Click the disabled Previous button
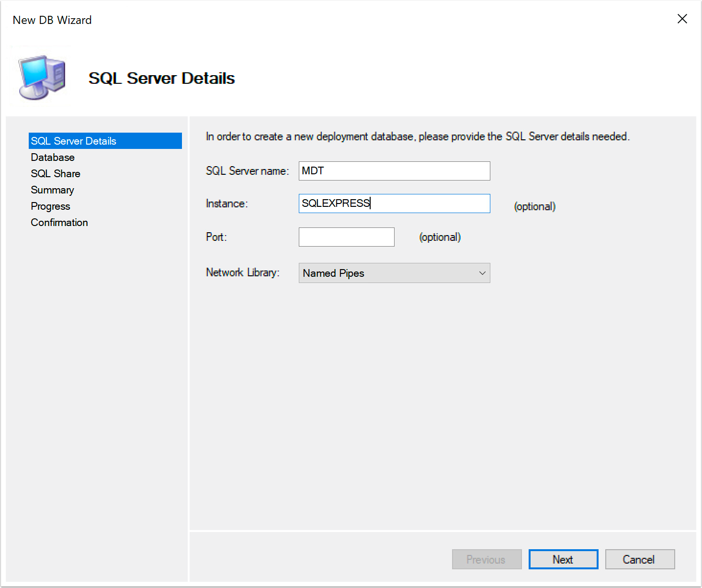The height and width of the screenshot is (588, 702). point(487,559)
